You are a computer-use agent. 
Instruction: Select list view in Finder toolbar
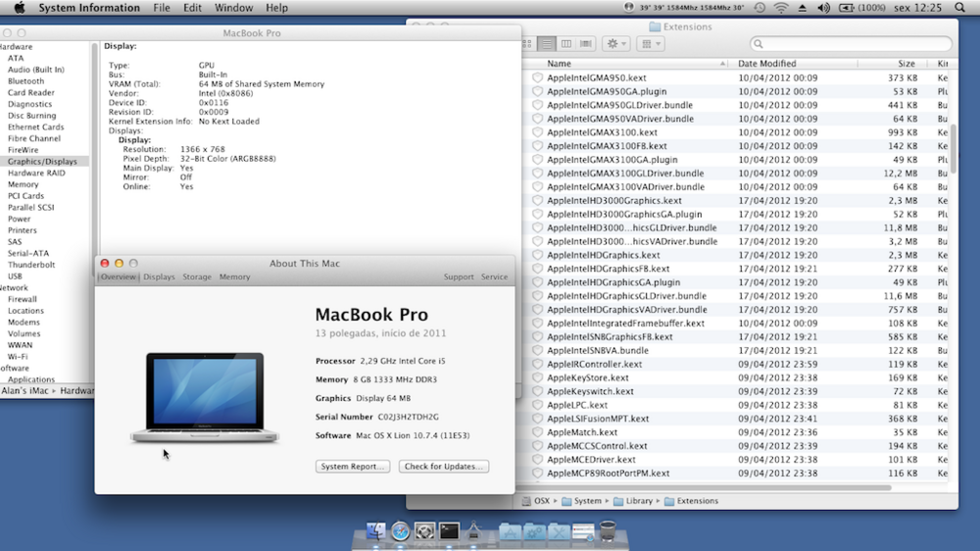click(545, 44)
